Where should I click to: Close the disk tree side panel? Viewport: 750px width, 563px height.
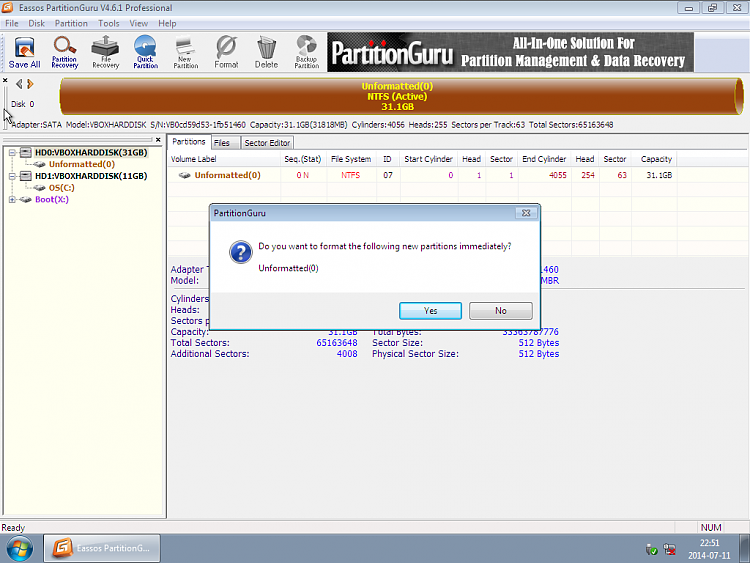pos(158,140)
